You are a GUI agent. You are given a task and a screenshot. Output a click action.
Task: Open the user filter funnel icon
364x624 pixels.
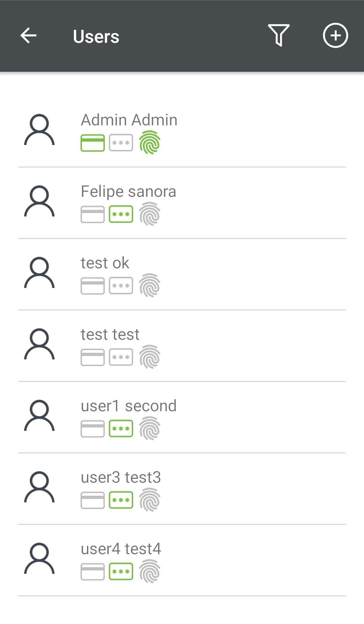[x=279, y=35]
